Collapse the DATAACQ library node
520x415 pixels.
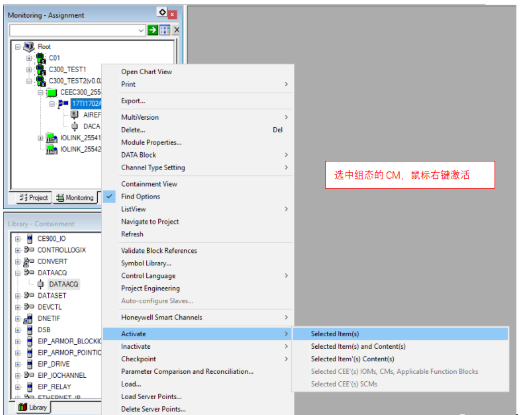click(18, 273)
